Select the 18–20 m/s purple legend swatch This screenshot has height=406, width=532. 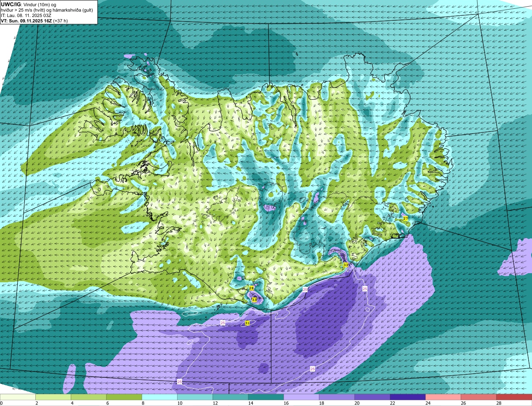pyautogui.click(x=337, y=397)
